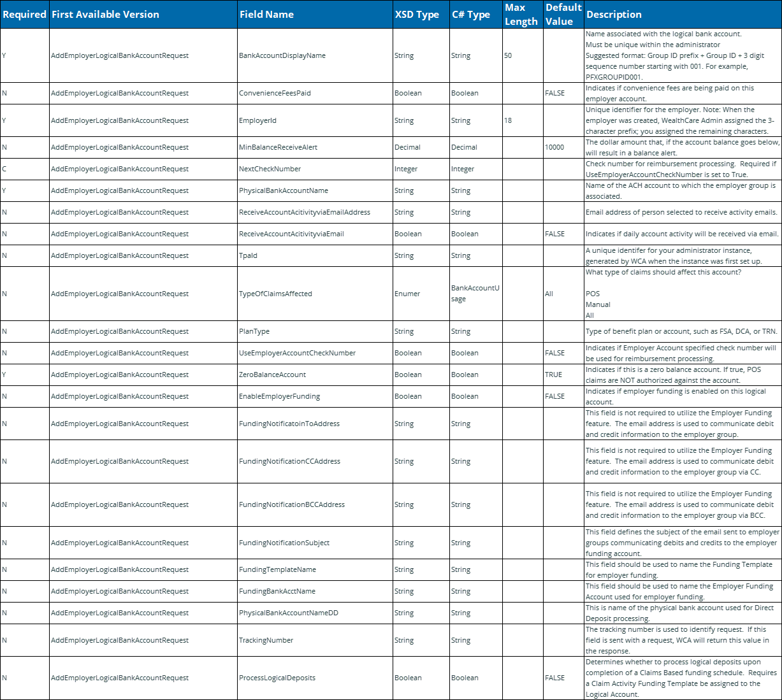The image size is (782, 700).
Task: Select the NextCheckNumber field cell
Action: tap(315, 169)
